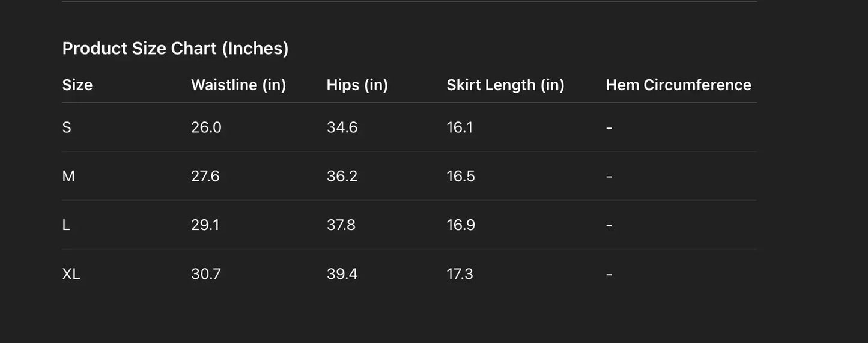
Task: Select the 39.4 hips value
Action: pos(342,274)
